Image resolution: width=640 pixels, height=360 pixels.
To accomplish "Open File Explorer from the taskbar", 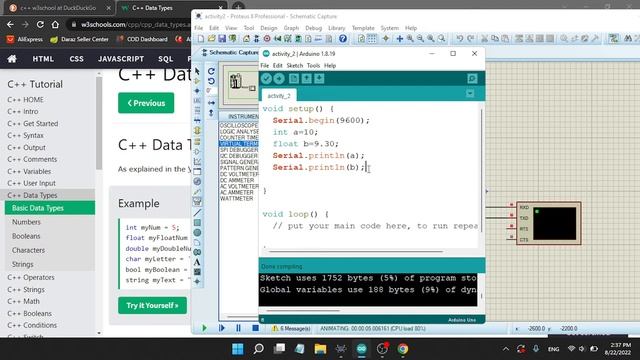I will pos(320,349).
